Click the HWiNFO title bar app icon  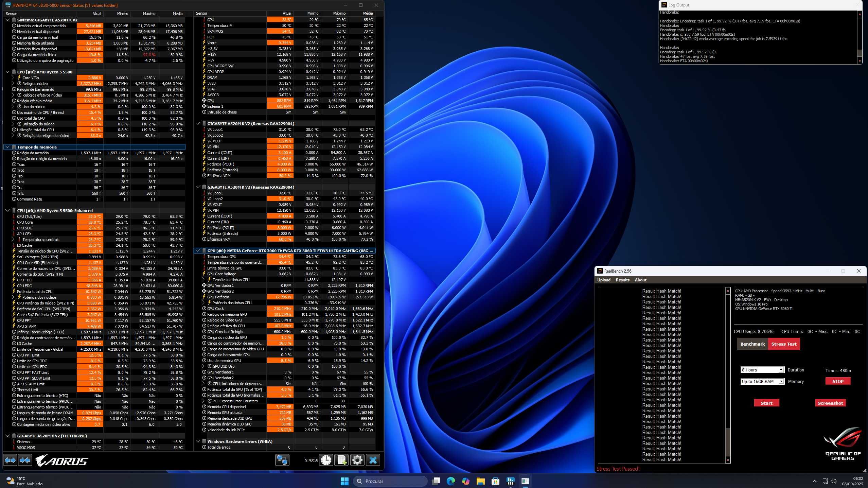8,5
